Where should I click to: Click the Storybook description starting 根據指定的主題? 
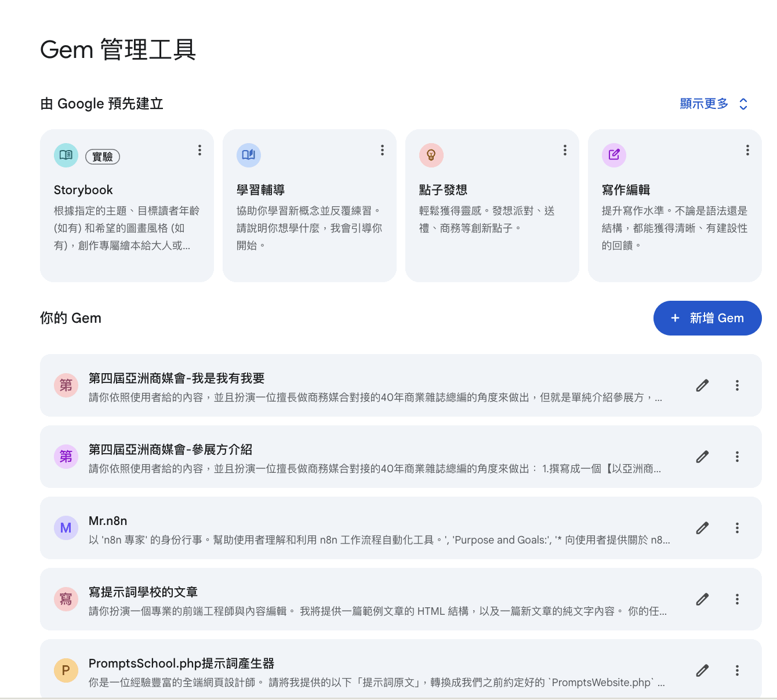pos(126,228)
